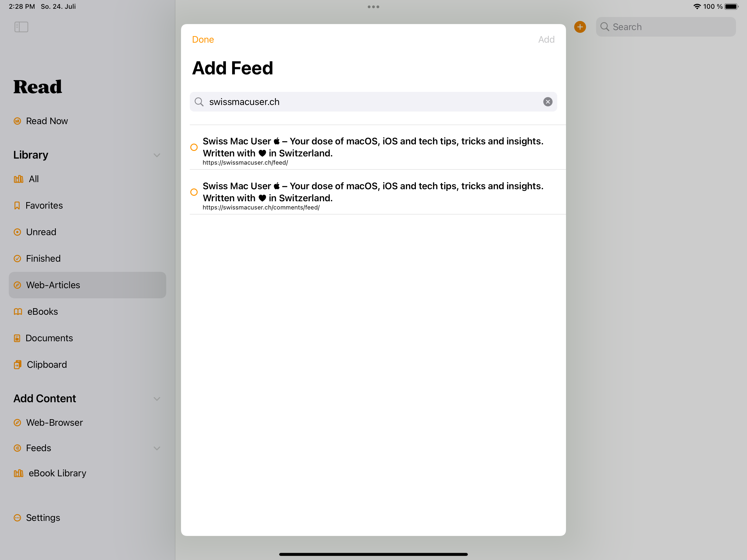Screen dimensions: 747x560
Task: Tap the three-dot multitasking control
Action: coord(373,7)
